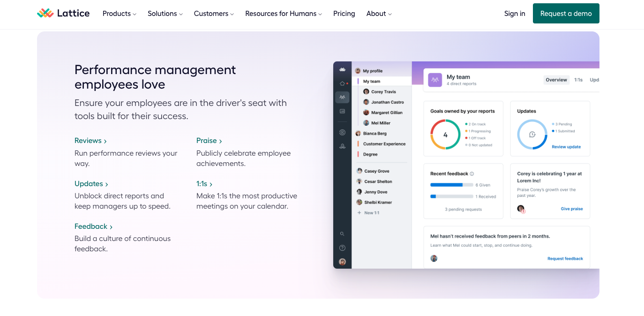The height and width of the screenshot is (316, 644).
Task: Click Mel's avatar in feedback reminder card
Action: pos(434,258)
